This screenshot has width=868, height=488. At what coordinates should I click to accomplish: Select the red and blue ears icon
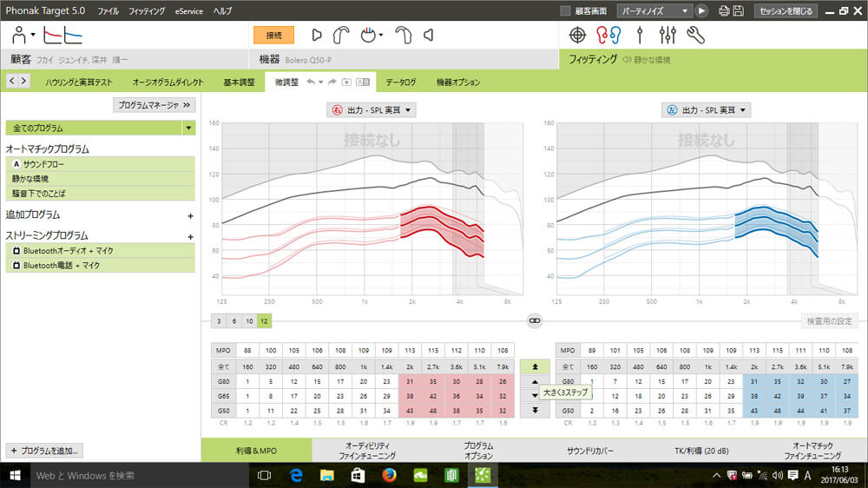(608, 36)
